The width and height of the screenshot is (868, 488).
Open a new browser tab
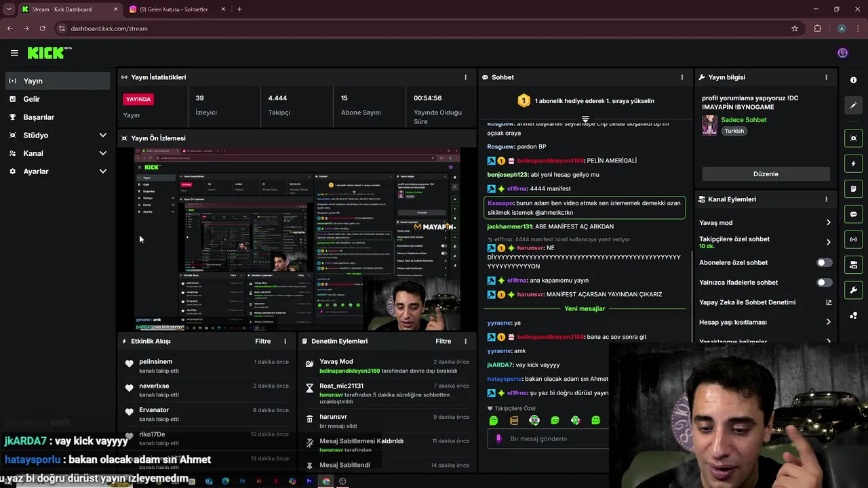coord(239,9)
